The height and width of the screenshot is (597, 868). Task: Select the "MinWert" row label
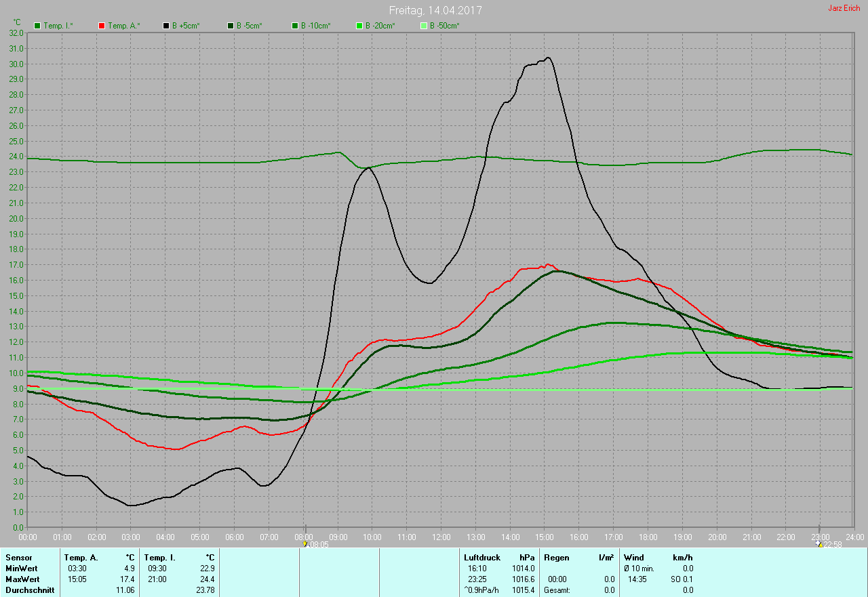point(22,569)
